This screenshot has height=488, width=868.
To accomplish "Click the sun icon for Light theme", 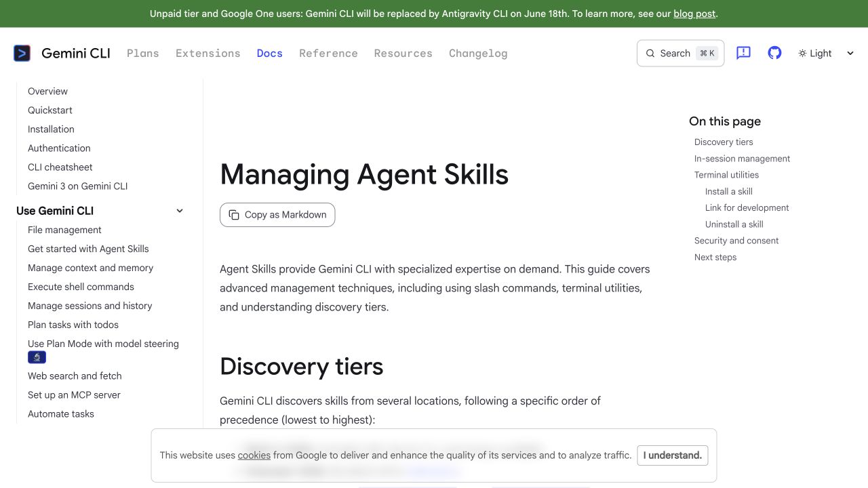I will tap(802, 54).
